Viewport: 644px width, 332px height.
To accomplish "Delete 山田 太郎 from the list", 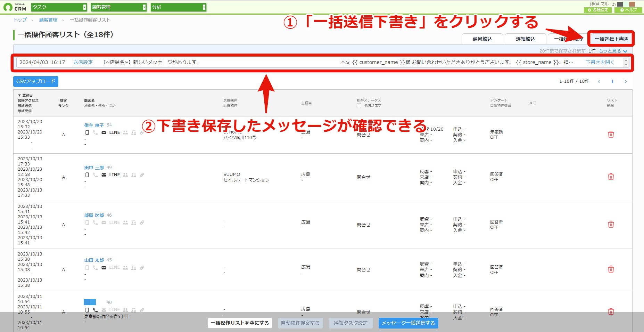I will click(611, 269).
